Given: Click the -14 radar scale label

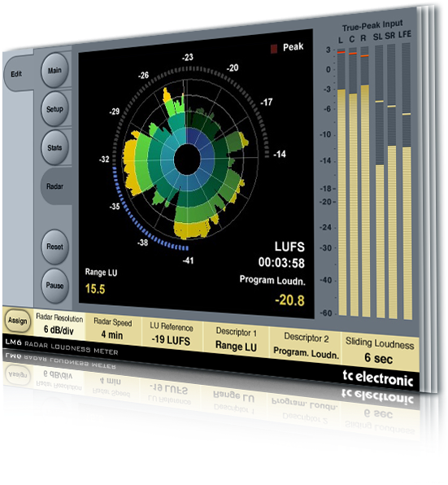Looking at the screenshot, I should 280,154.
